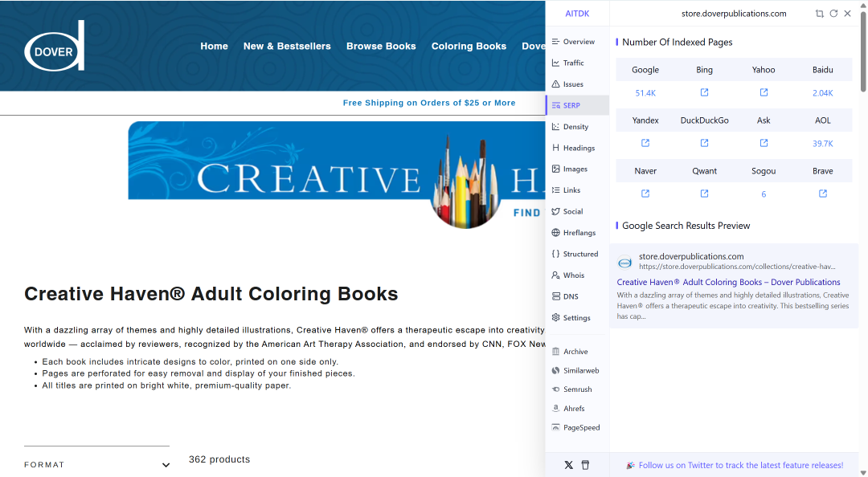868x477 pixels.
Task: Open Similarweb external tool
Action: (577, 370)
